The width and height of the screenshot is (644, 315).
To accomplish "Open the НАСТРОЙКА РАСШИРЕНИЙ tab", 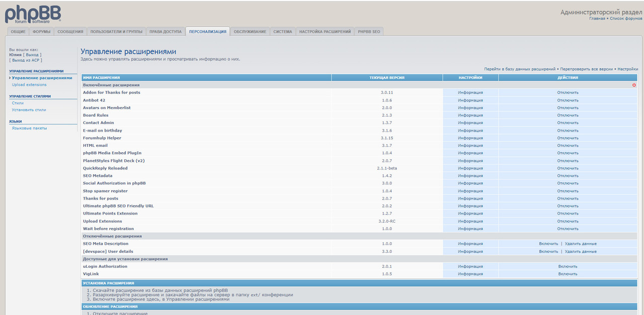I will point(325,32).
